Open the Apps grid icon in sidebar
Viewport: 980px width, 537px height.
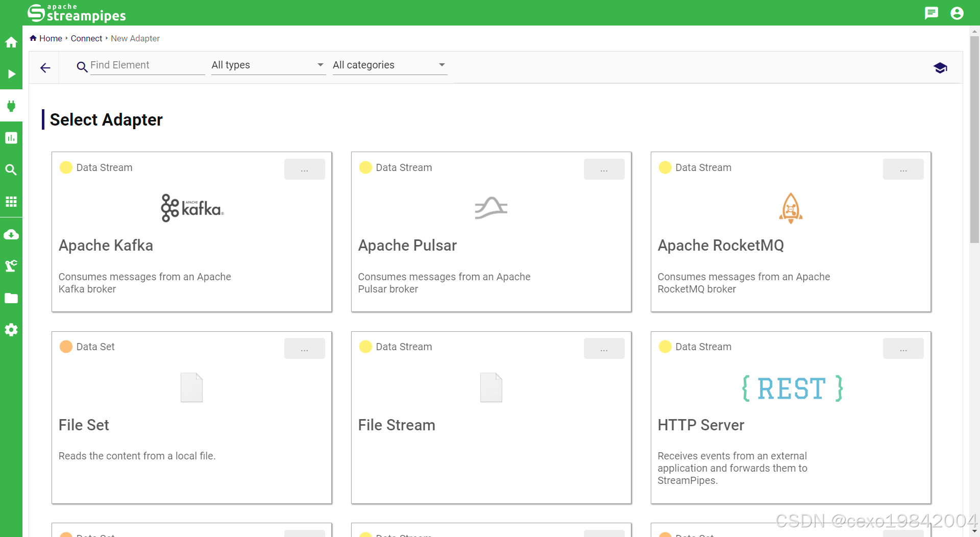[11, 201]
